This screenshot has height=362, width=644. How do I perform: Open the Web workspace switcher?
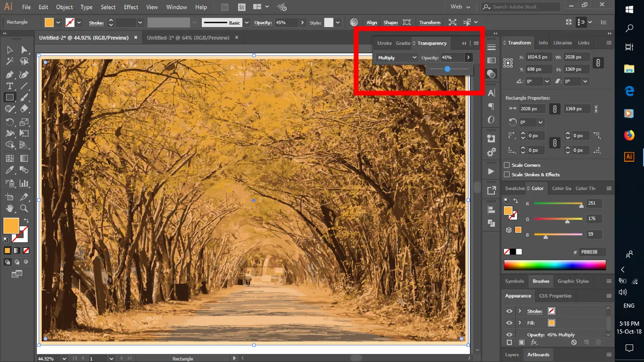(460, 7)
